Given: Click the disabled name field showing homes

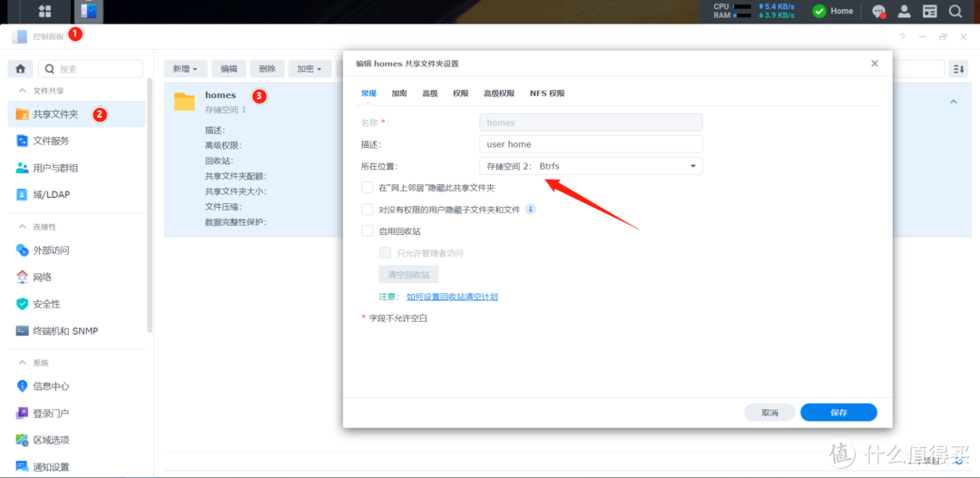Looking at the screenshot, I should click(591, 122).
